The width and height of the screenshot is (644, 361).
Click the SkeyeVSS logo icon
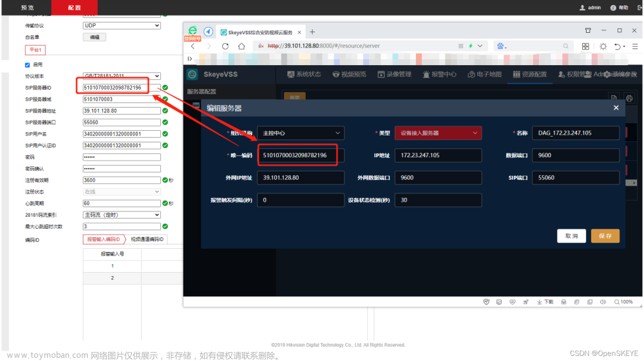192,74
